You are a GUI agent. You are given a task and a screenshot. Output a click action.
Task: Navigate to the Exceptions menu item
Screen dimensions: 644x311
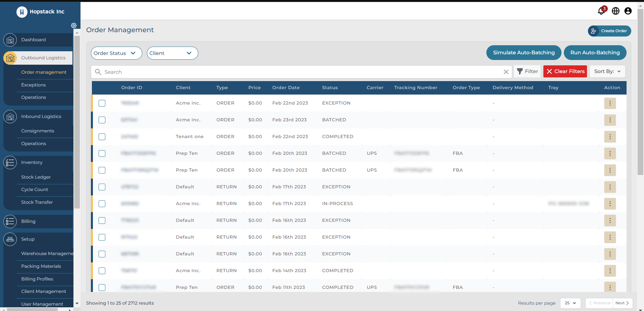pyautogui.click(x=33, y=85)
